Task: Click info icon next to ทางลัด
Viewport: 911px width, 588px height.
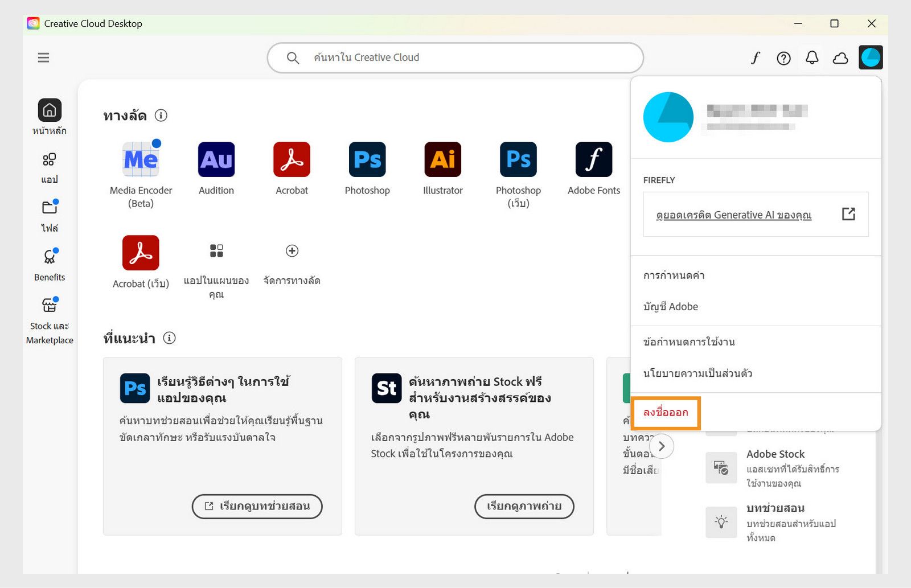Action: pyautogui.click(x=161, y=116)
